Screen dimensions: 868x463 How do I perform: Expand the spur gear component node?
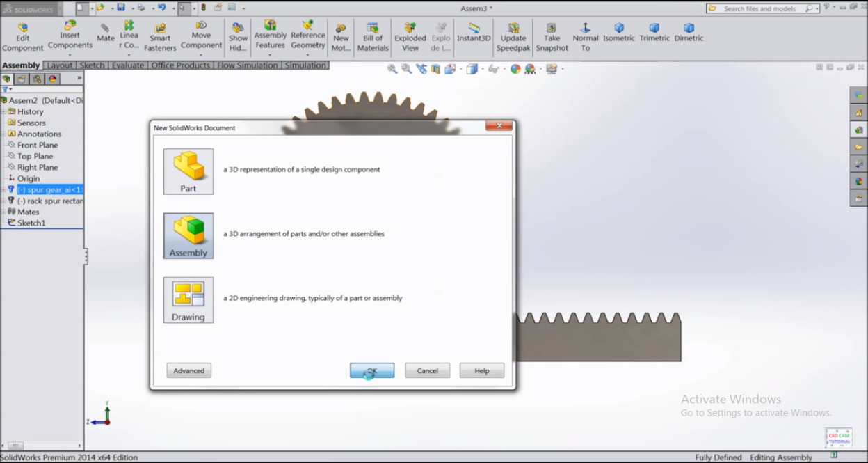[3, 189]
